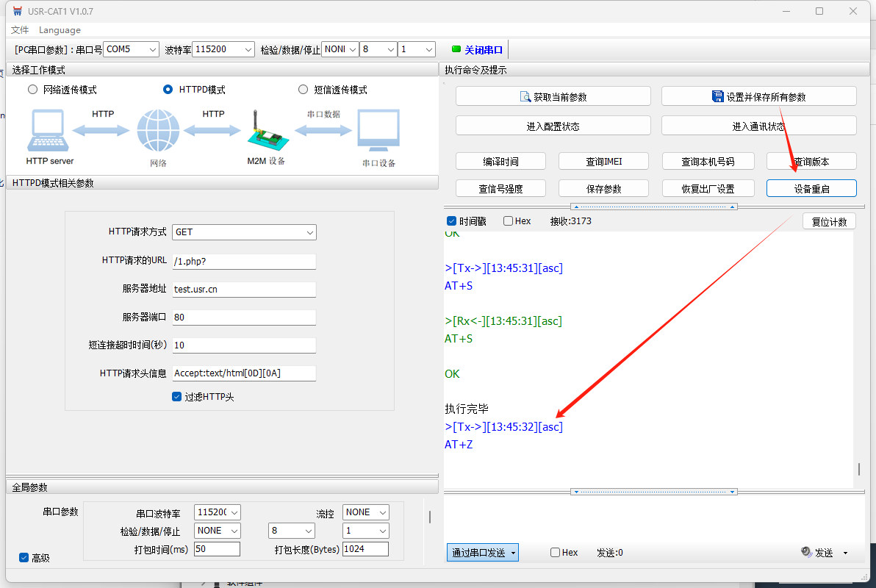
Task: Click the upper panel splitter collapse arrow
Action: tap(654, 207)
